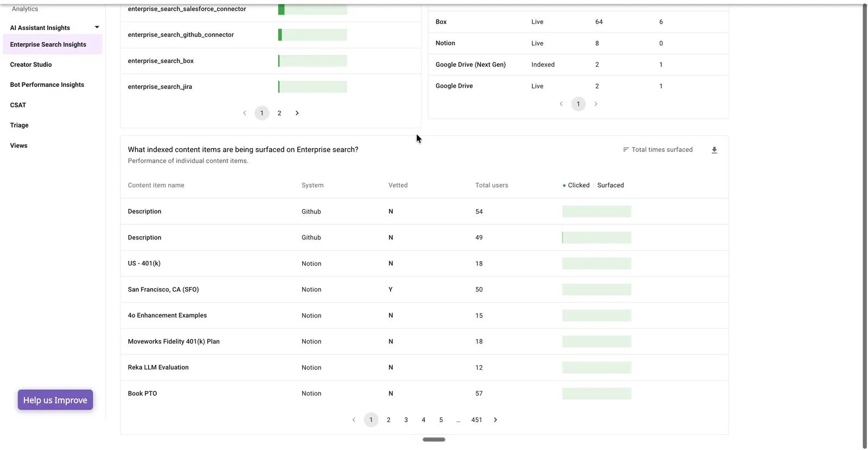Click the System column header
This screenshot has width=868, height=450.
coord(312,185)
